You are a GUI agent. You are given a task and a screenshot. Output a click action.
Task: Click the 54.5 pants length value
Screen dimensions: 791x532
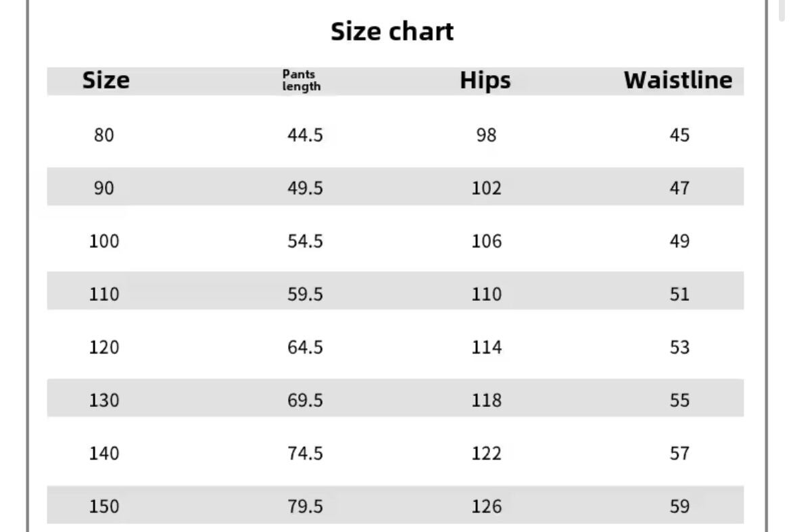click(306, 241)
